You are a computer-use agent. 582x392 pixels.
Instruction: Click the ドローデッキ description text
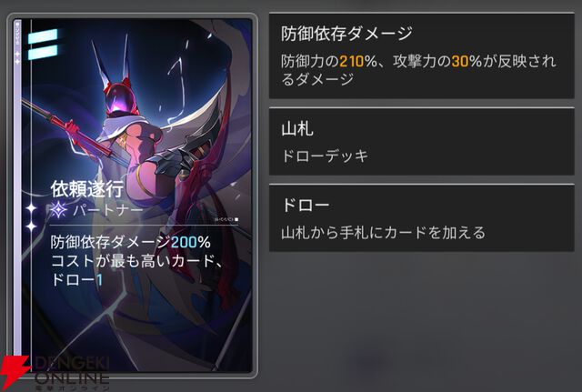point(325,156)
